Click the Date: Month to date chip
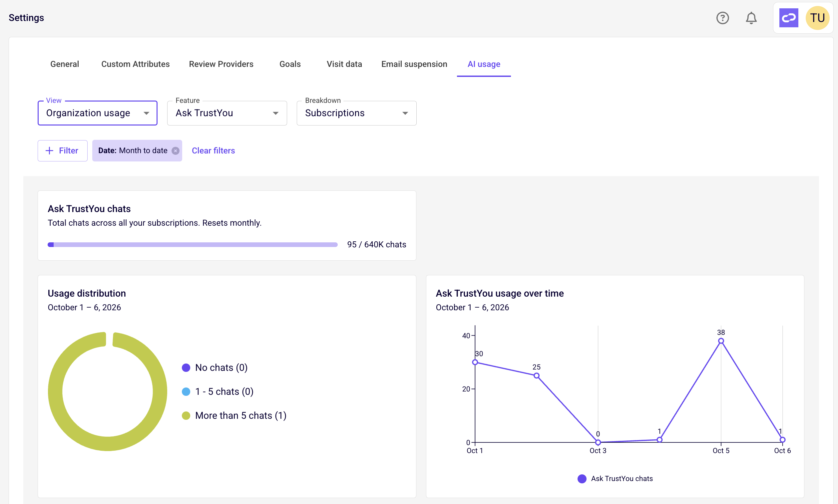Image resolution: width=838 pixels, height=504 pixels. (x=137, y=151)
